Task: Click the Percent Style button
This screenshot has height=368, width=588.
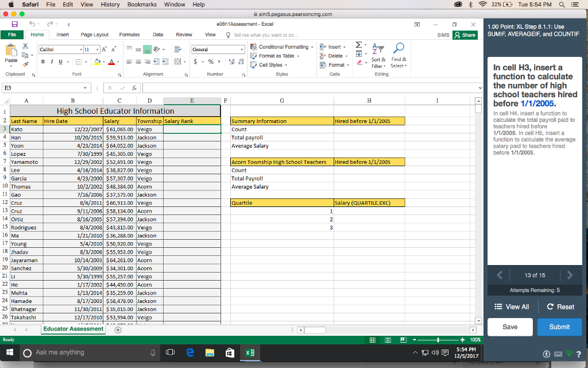Action: click(x=211, y=61)
